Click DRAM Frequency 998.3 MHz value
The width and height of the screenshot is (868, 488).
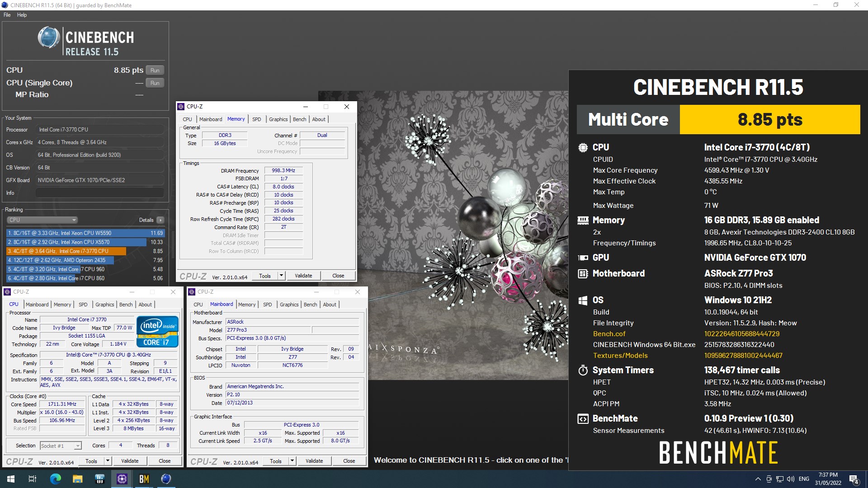[x=283, y=171]
